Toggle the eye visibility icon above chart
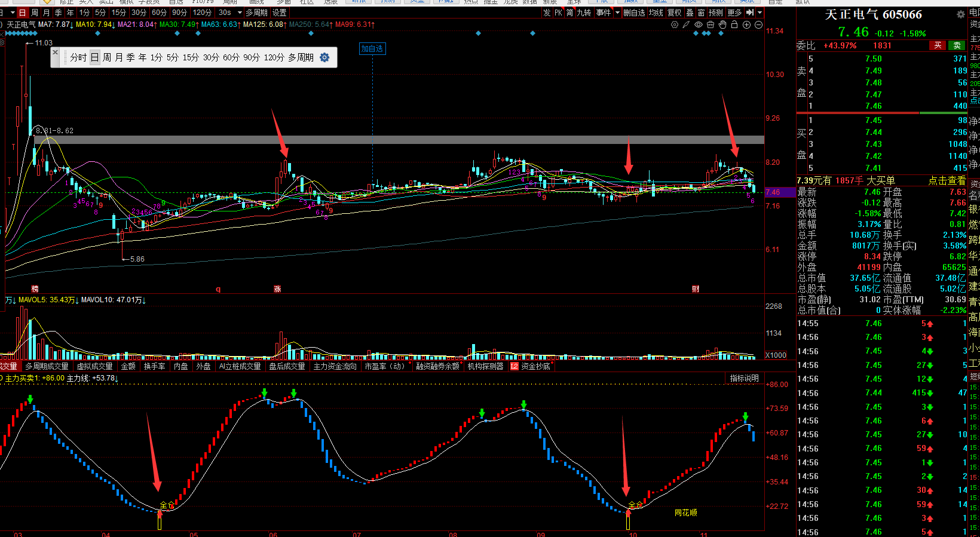The width and height of the screenshot is (980, 537). [x=699, y=24]
